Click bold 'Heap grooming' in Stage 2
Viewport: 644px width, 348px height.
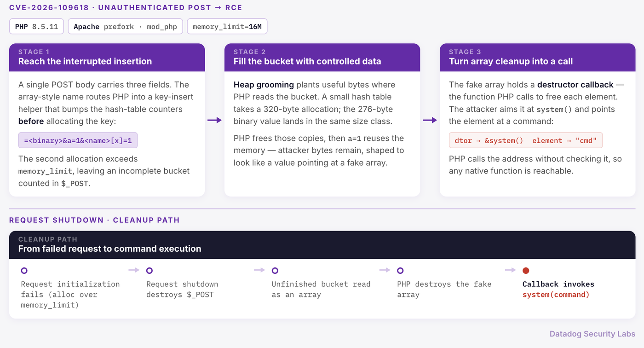pyautogui.click(x=264, y=85)
